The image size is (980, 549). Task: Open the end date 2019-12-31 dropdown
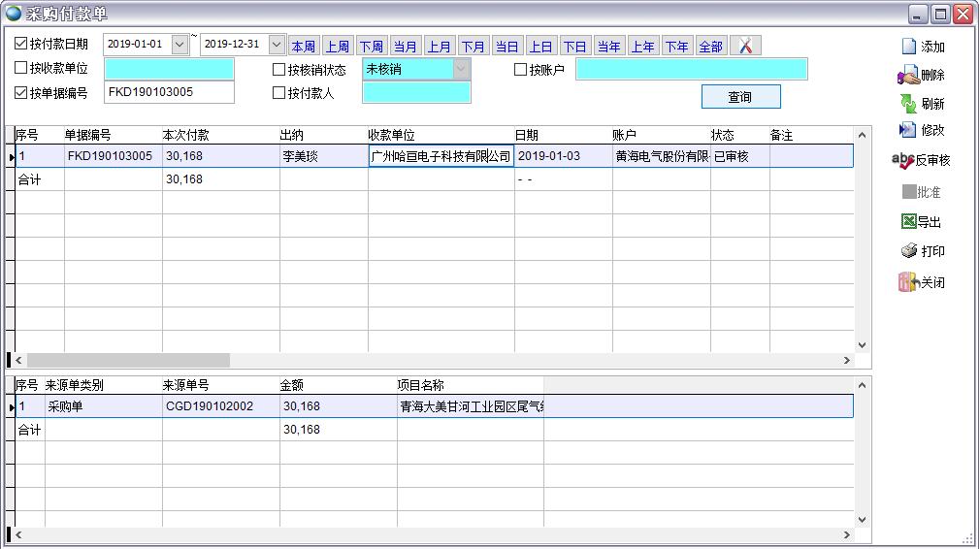pyautogui.click(x=277, y=45)
